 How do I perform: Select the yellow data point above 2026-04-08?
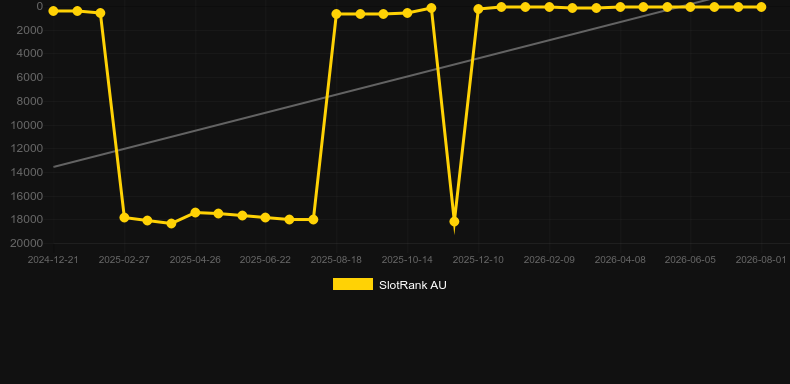point(620,7)
